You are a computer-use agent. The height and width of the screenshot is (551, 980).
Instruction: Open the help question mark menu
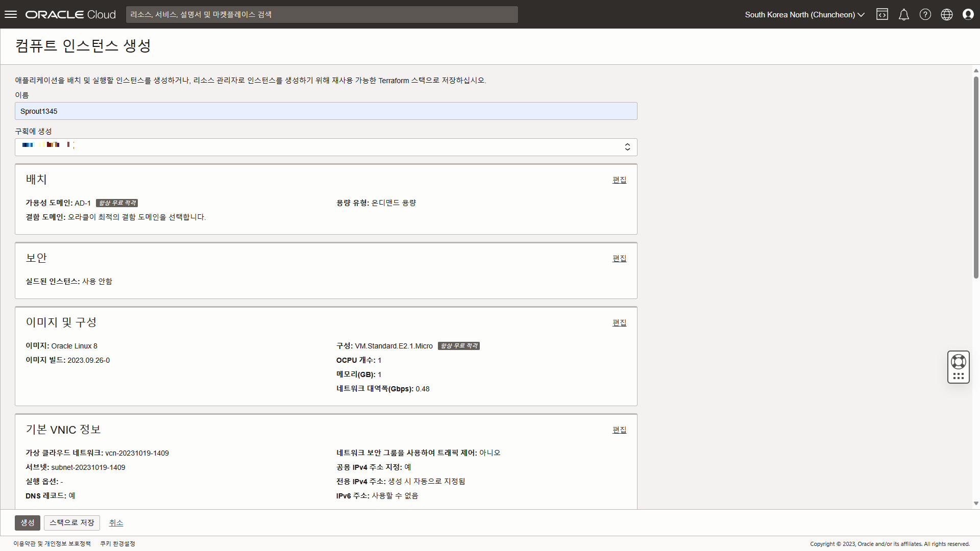pos(925,14)
